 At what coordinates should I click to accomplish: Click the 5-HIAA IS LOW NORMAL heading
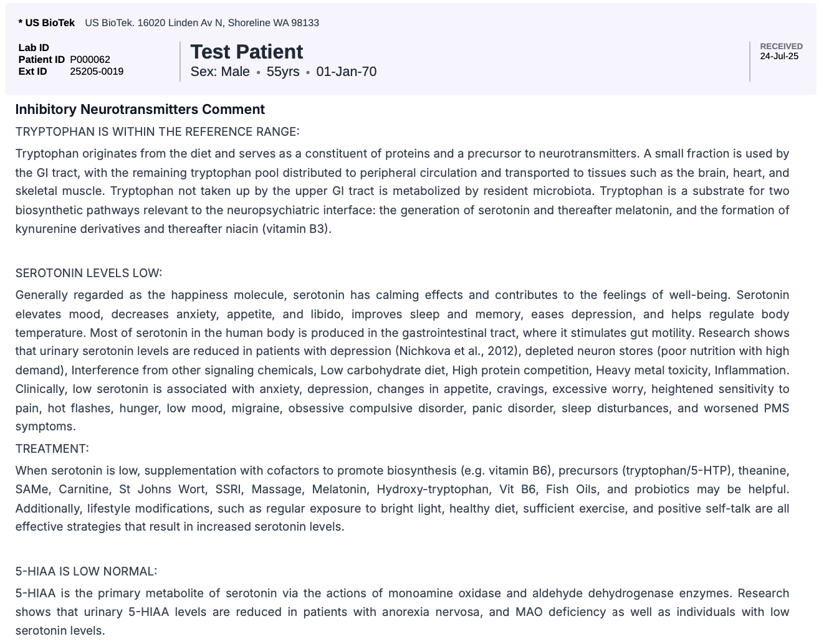pyautogui.click(x=86, y=571)
